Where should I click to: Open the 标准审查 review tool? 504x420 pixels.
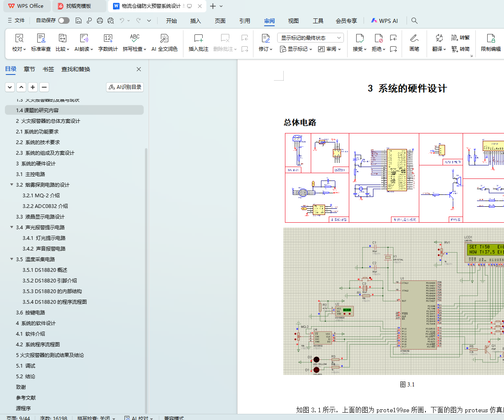click(41, 39)
